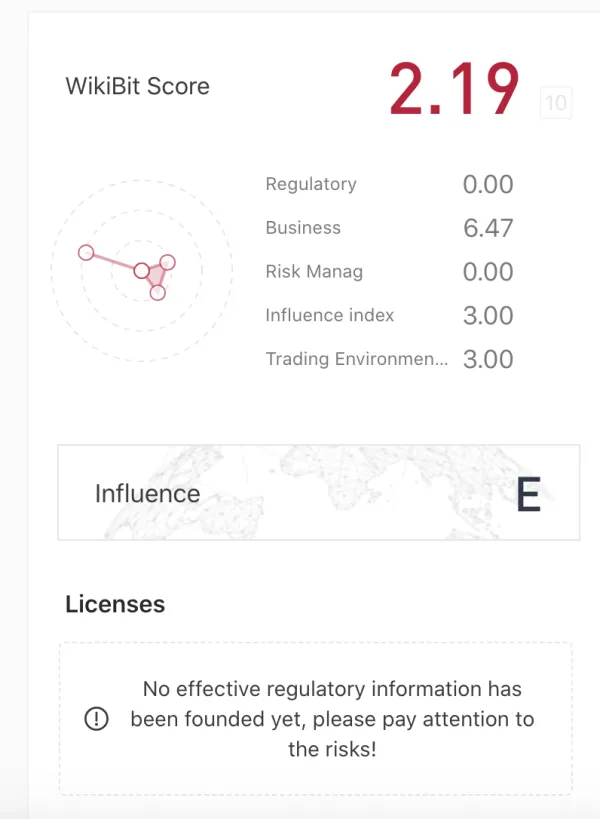Click the Influence index 3.00 value
600x819 pixels.
coord(488,315)
